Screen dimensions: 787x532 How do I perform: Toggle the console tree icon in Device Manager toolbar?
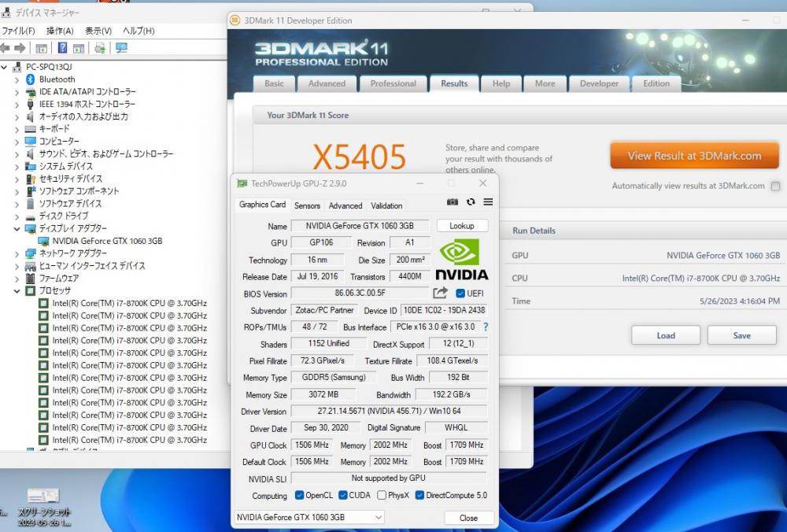click(41, 48)
